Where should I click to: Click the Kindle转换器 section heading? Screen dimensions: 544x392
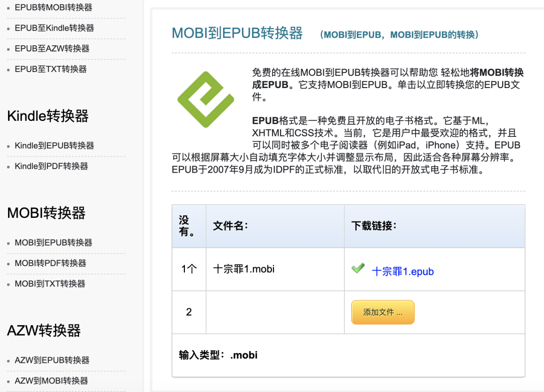pos(47,116)
